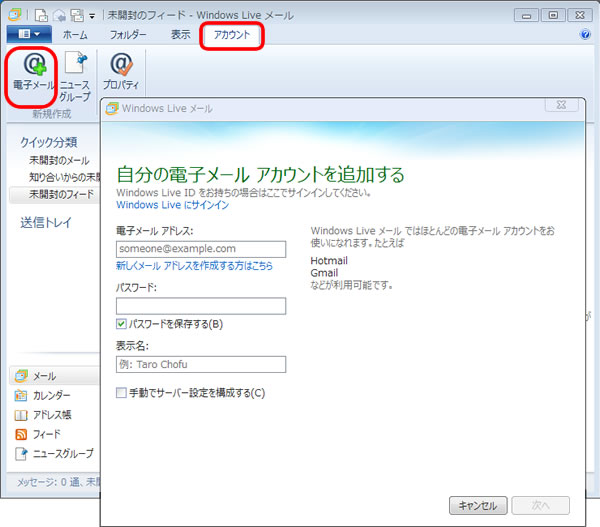Click the パスワード input field

(201, 306)
